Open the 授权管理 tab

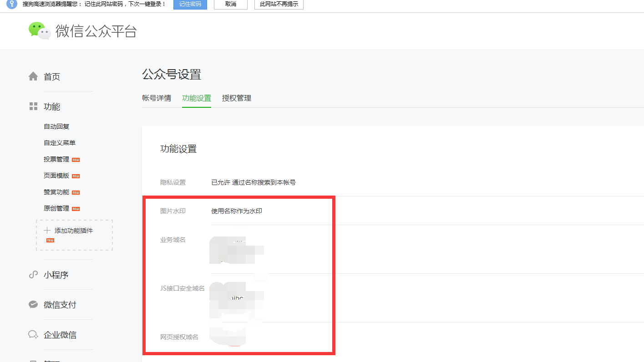click(x=237, y=98)
